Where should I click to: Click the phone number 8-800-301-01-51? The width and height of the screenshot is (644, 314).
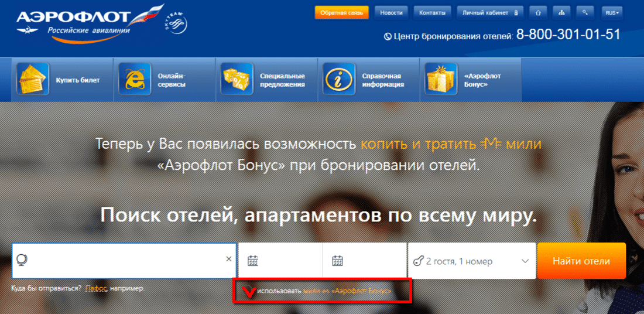coord(568,35)
